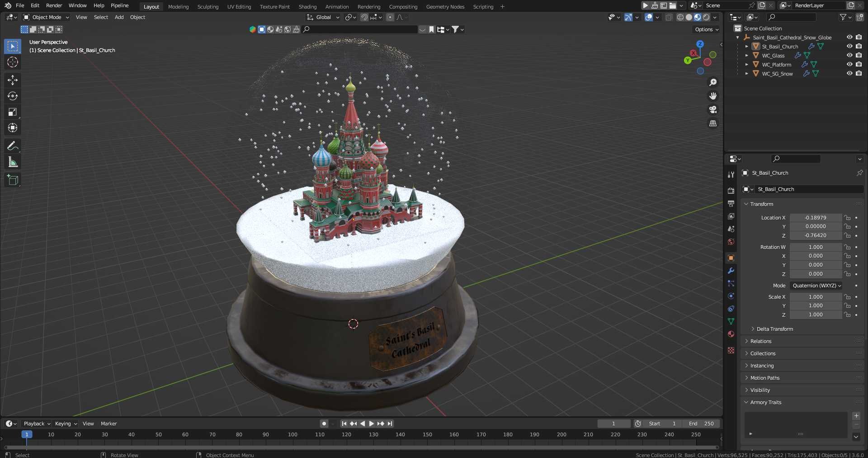
Task: Open the Particles properties tab
Action: 731,283
